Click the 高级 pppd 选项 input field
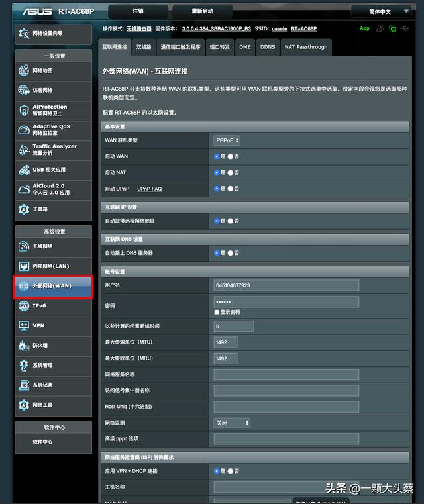Screen dimensions: 424x504 286,438
